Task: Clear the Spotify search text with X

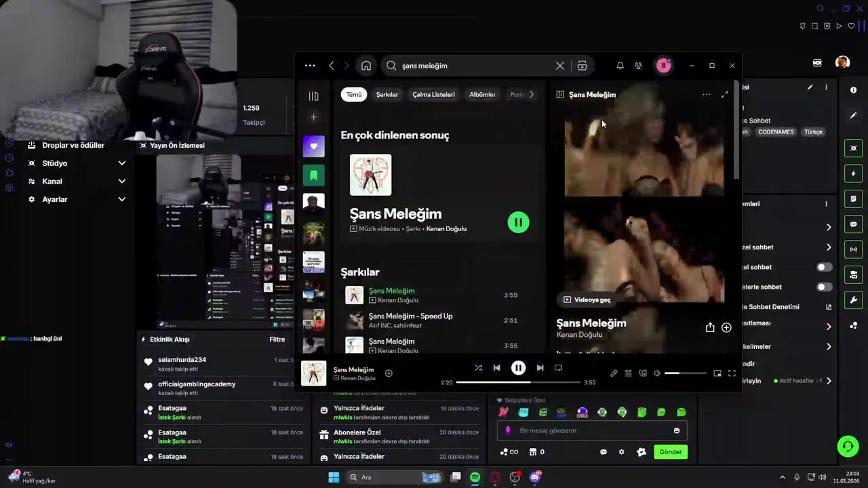Action: (x=560, y=66)
